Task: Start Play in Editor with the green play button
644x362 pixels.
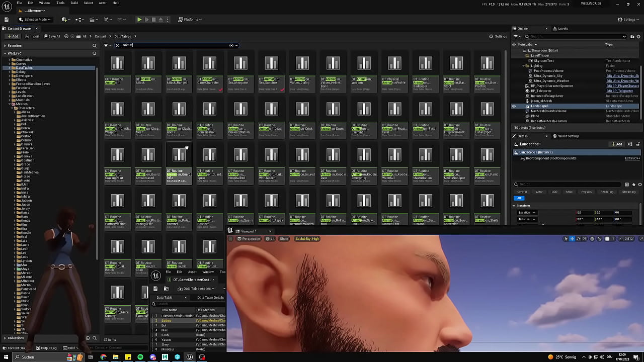Action: (x=139, y=20)
